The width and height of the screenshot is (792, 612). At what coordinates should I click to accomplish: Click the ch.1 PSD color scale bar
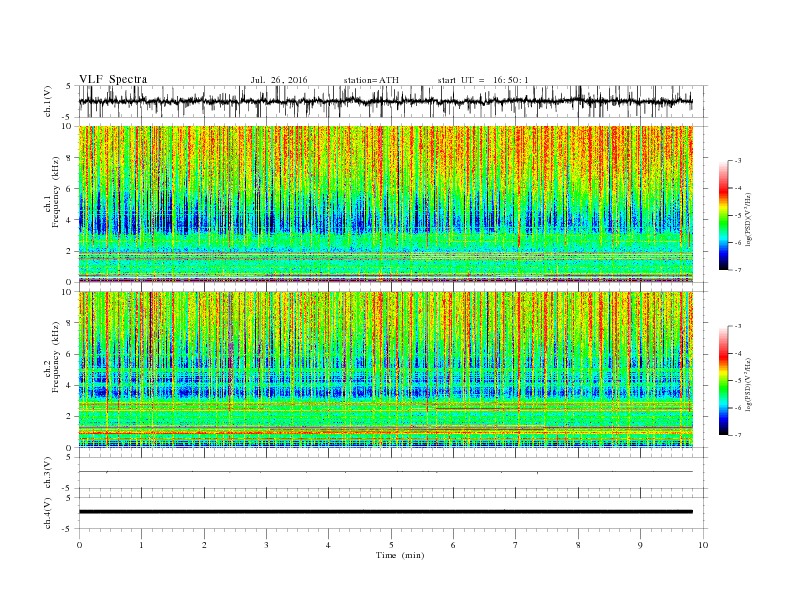click(723, 216)
